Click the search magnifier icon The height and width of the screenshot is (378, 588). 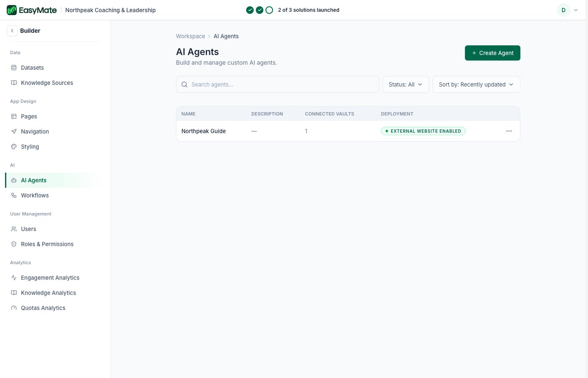184,84
